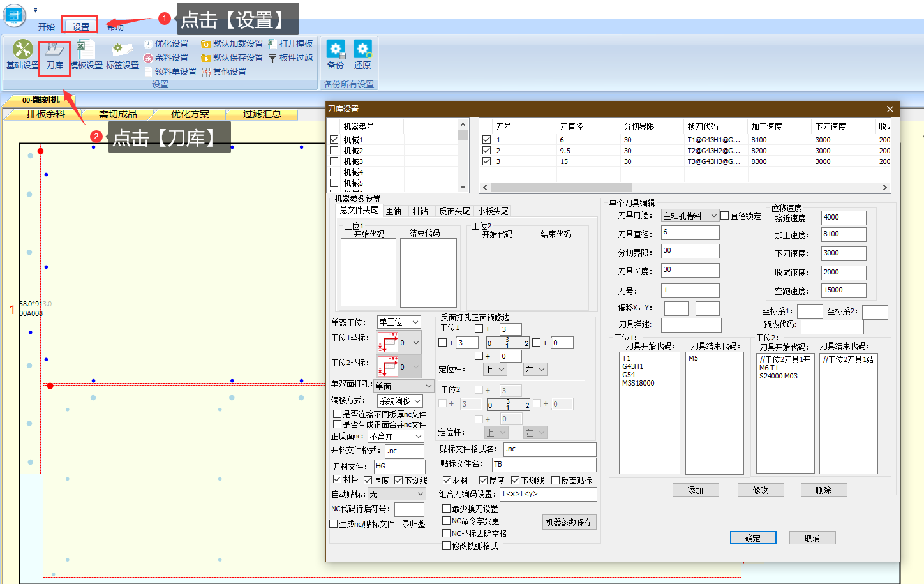Open 工位1坐标 value dropdown

(416, 342)
